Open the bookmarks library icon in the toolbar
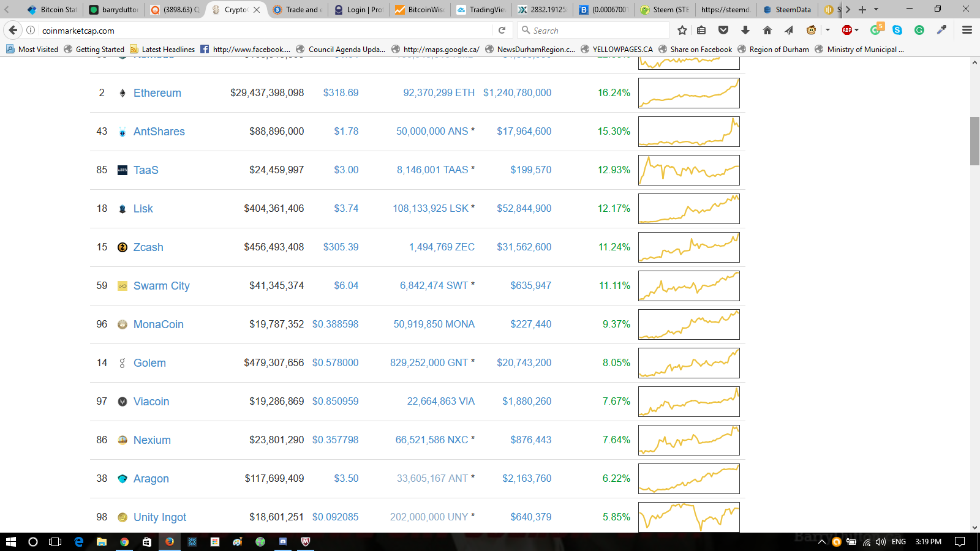Viewport: 980px width, 551px height. 702,30
